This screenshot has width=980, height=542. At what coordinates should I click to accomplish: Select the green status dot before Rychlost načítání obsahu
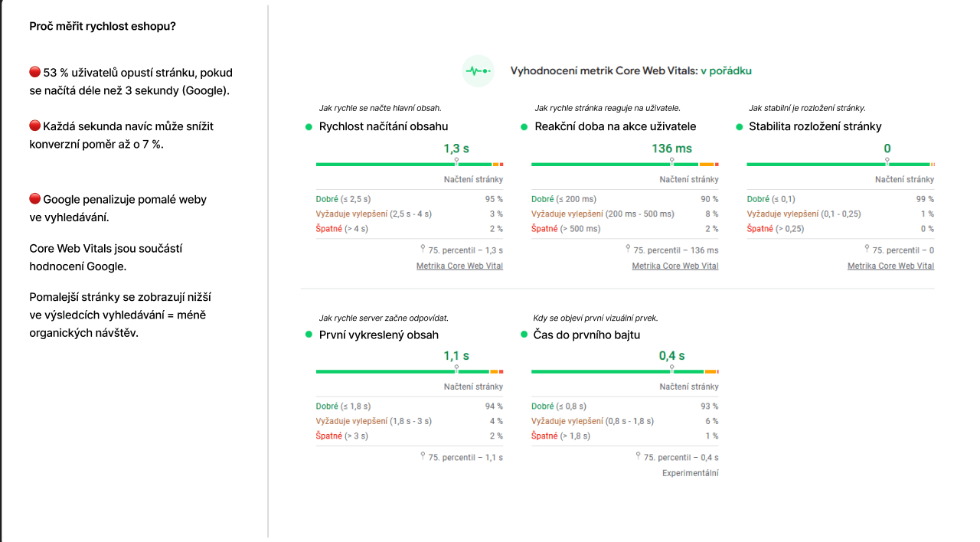click(309, 126)
